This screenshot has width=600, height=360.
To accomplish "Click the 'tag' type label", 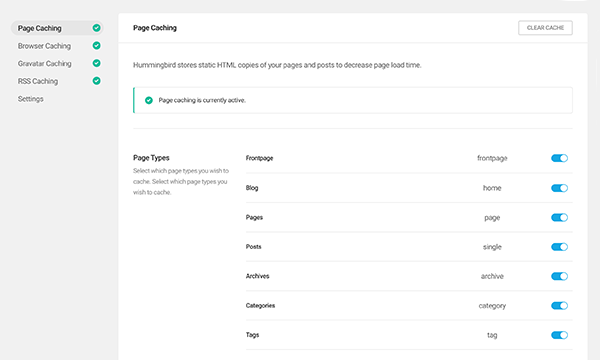I will click(492, 335).
